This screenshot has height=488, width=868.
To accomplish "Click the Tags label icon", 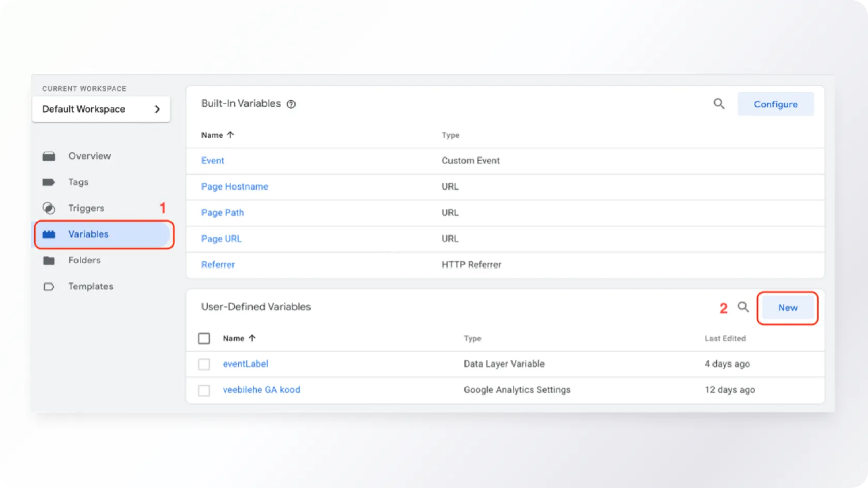I will pyautogui.click(x=49, y=182).
